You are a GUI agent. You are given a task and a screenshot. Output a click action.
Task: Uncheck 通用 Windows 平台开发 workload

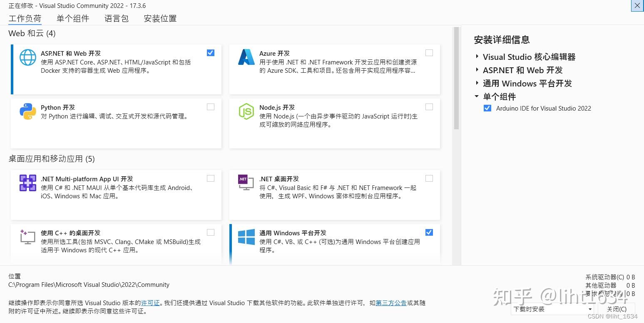(429, 232)
